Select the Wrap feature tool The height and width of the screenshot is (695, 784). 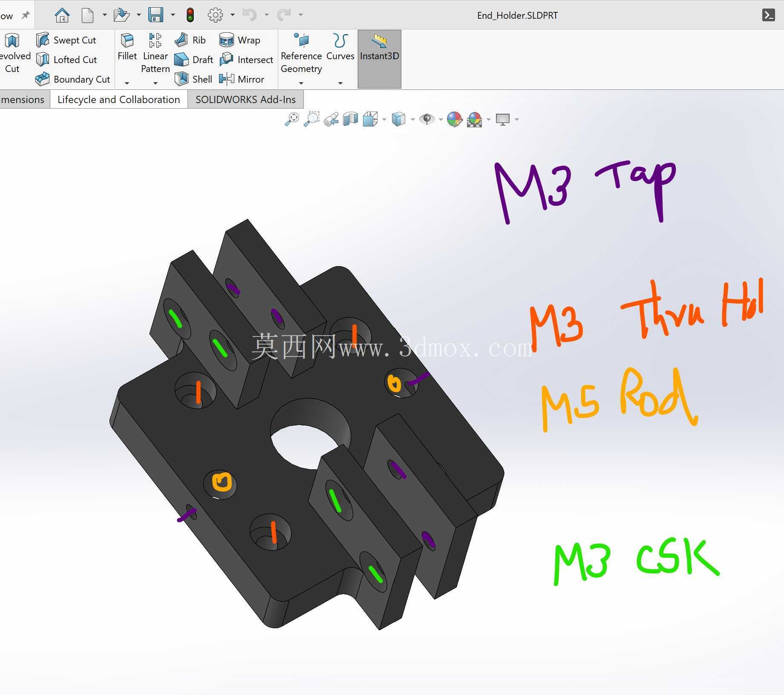[239, 40]
